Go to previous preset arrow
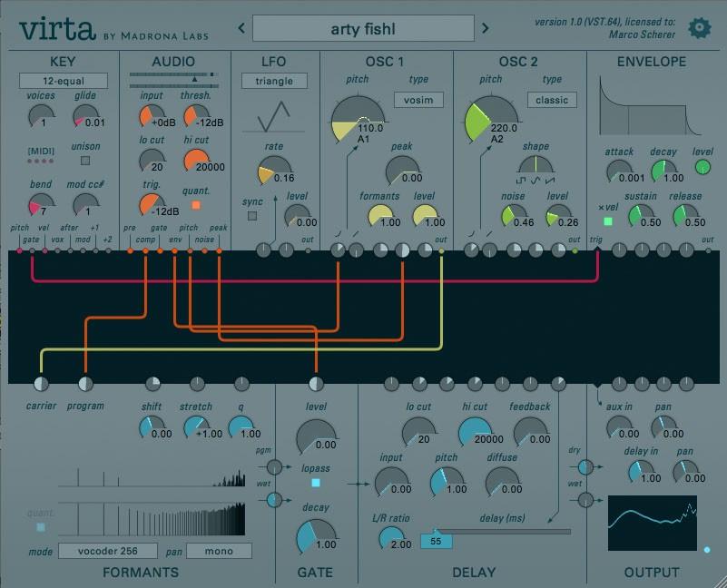Screen dimensions: 727x588 [241, 28]
